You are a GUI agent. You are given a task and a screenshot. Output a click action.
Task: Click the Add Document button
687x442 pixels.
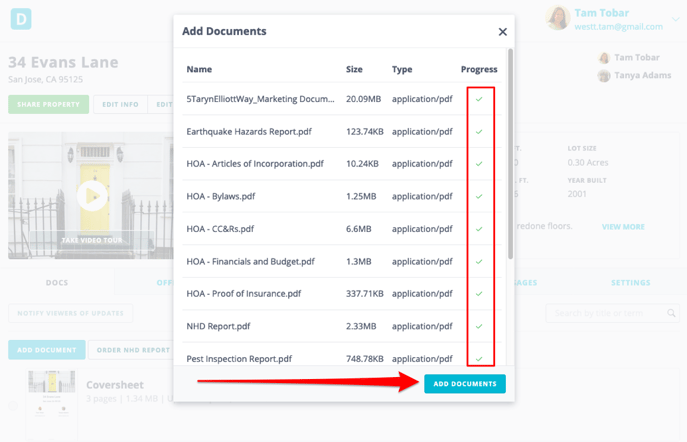(x=47, y=350)
